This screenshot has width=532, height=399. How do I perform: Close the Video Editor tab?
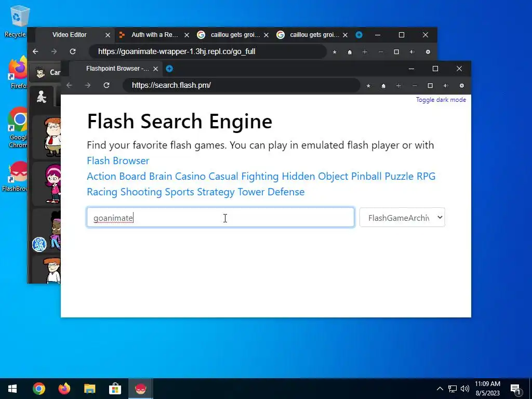pos(108,35)
